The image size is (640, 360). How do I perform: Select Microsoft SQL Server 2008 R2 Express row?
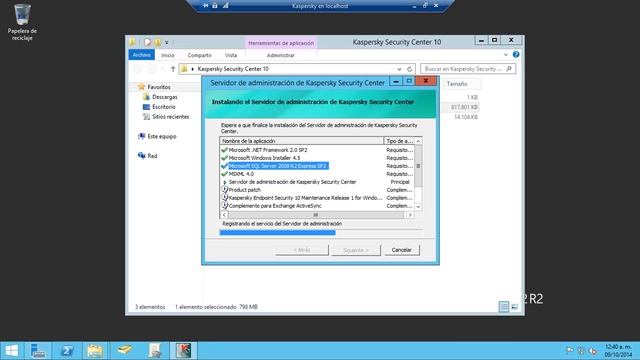317,166
